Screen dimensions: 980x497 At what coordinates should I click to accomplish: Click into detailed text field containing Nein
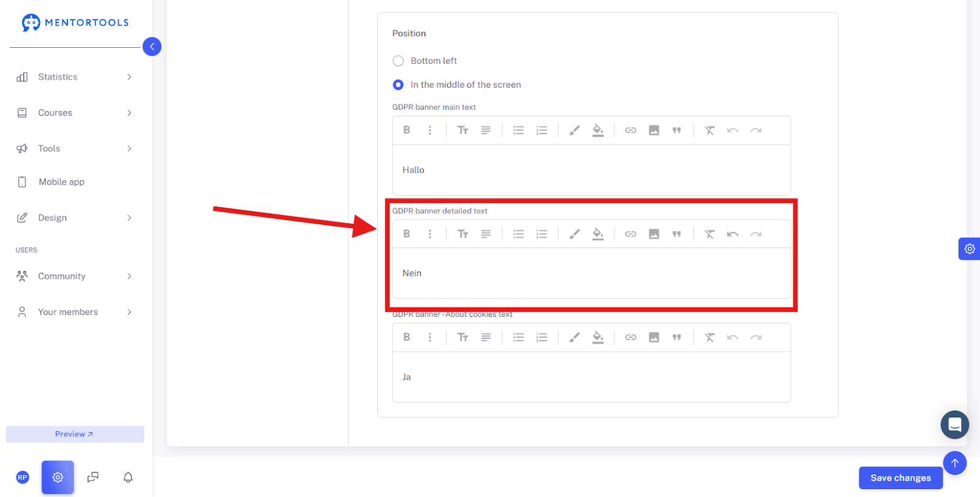[x=591, y=273]
